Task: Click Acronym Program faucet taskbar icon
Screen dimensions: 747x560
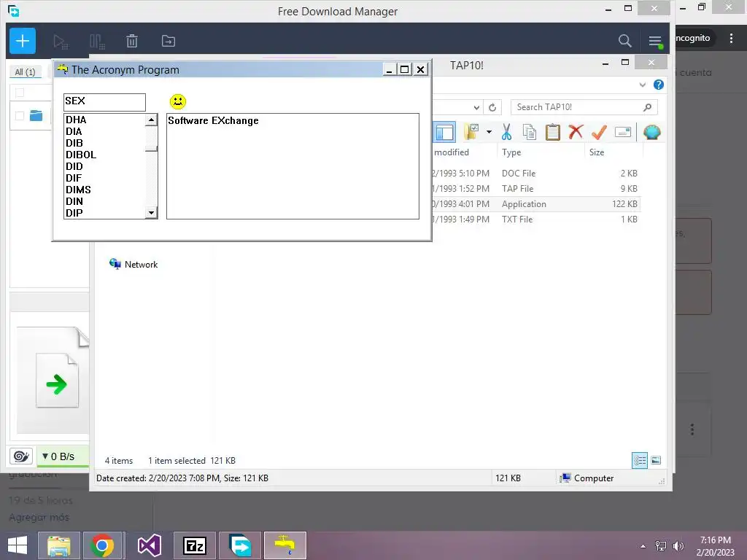Action: [285, 545]
